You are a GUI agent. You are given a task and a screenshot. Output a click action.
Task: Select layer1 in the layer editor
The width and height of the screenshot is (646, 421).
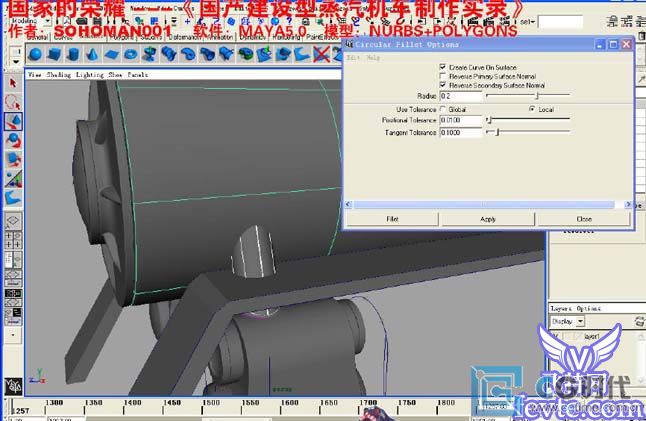click(592, 337)
